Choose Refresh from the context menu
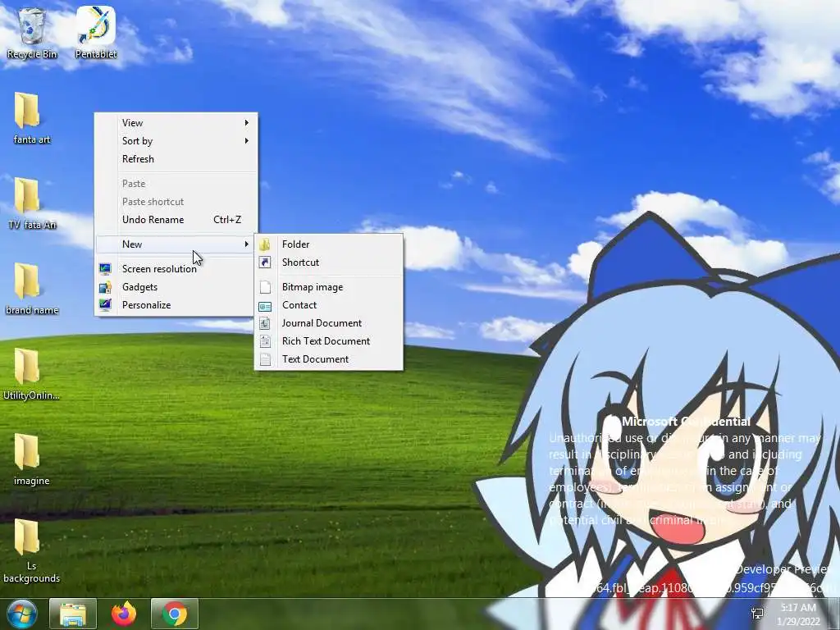This screenshot has height=630, width=840. pos(176,159)
